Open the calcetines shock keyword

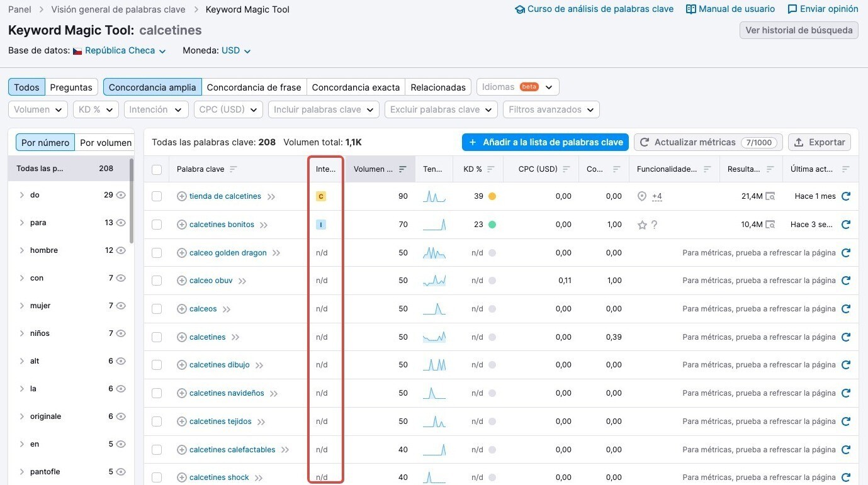tap(219, 477)
